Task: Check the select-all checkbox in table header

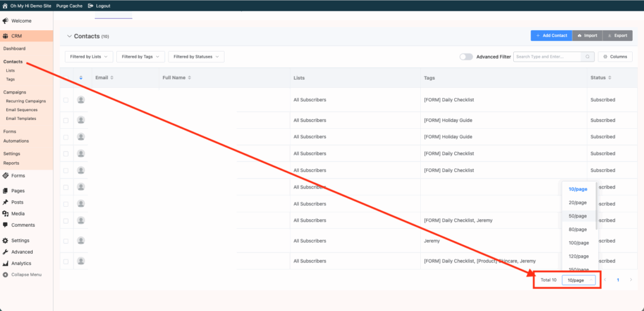Action: coord(66,78)
